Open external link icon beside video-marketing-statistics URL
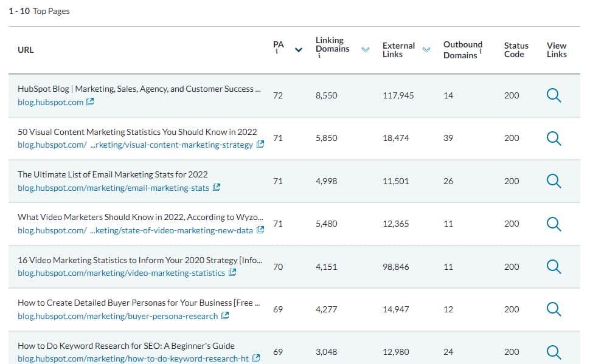Screen dimensions: 590x364 click(x=232, y=272)
